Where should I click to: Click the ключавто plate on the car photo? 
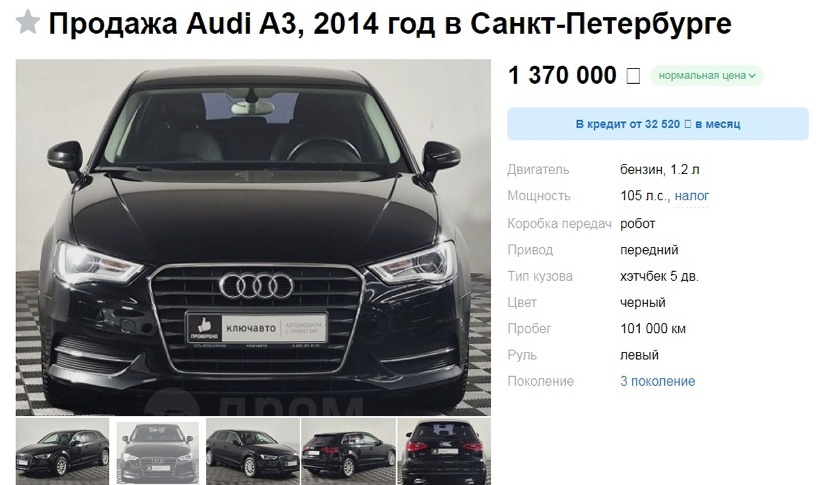pyautogui.click(x=257, y=328)
